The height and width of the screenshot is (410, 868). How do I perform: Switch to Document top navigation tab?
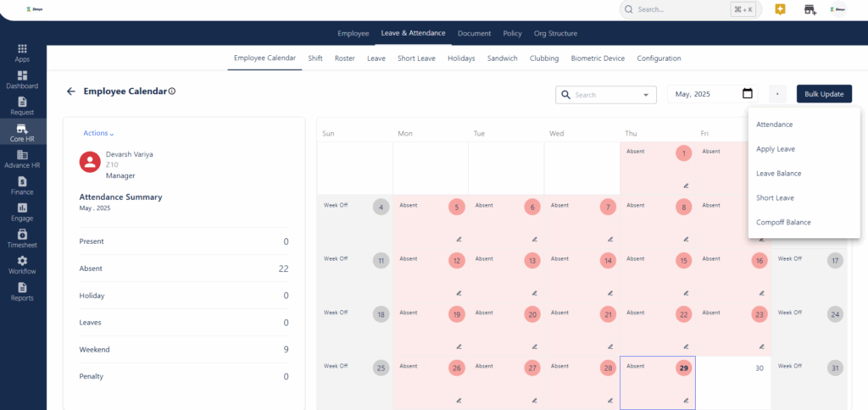point(474,33)
